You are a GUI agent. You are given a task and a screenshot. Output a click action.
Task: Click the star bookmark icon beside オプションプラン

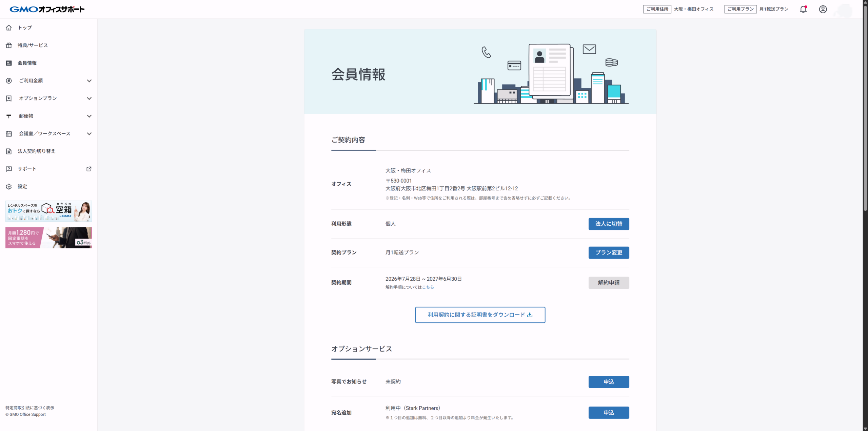(x=9, y=98)
